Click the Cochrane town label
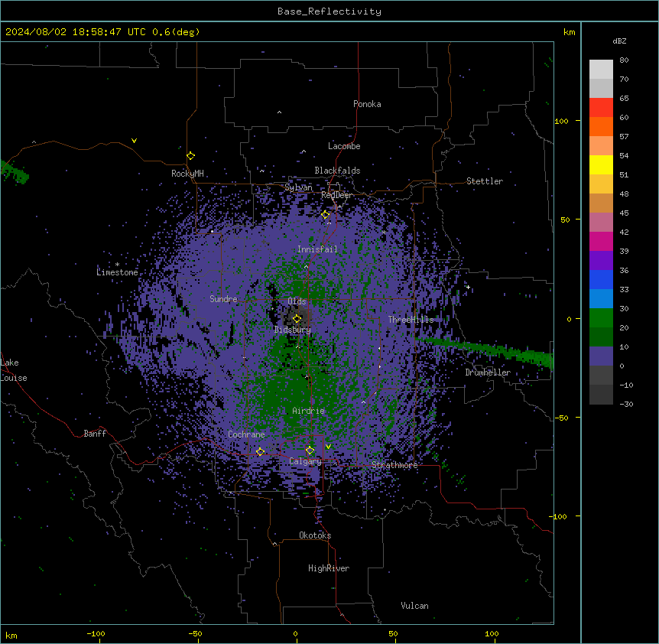 point(246,434)
